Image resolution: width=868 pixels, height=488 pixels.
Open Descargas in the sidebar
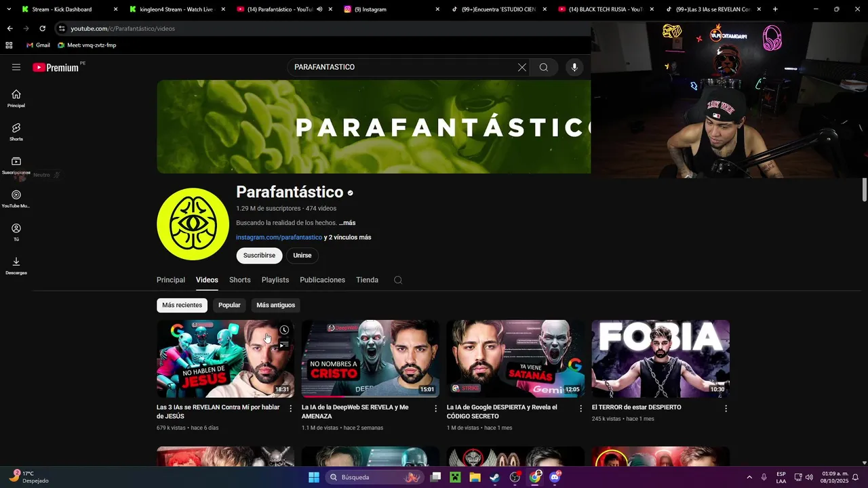coord(16,266)
